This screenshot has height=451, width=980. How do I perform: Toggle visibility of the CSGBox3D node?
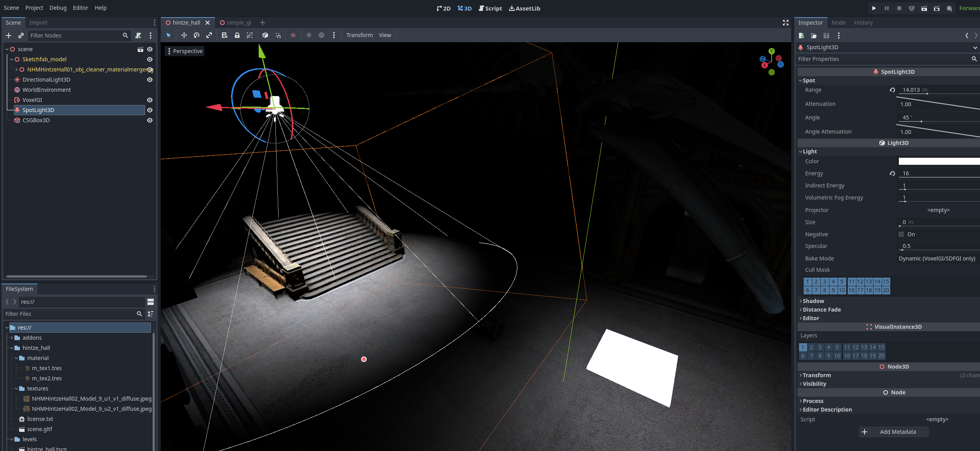pyautogui.click(x=150, y=120)
